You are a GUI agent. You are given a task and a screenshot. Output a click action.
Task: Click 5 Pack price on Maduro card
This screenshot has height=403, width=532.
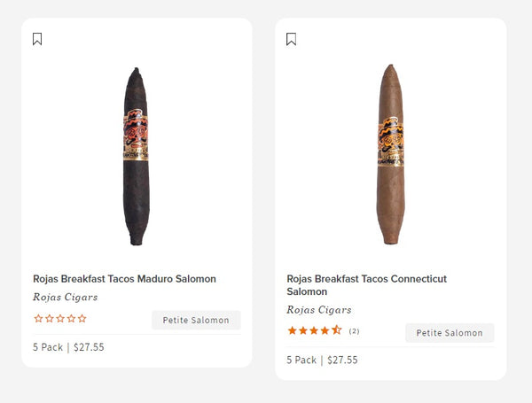coord(69,347)
